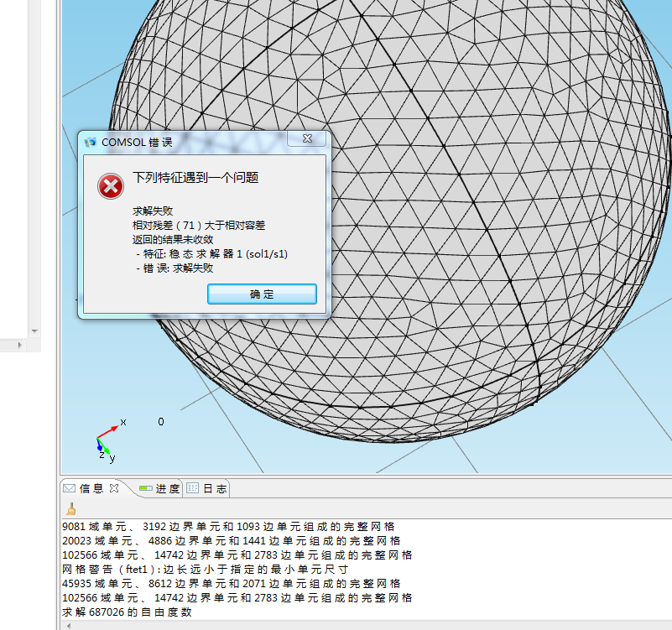Click the COMSOL logo in dialog title
The width and height of the screenshot is (672, 630).
pos(91,143)
